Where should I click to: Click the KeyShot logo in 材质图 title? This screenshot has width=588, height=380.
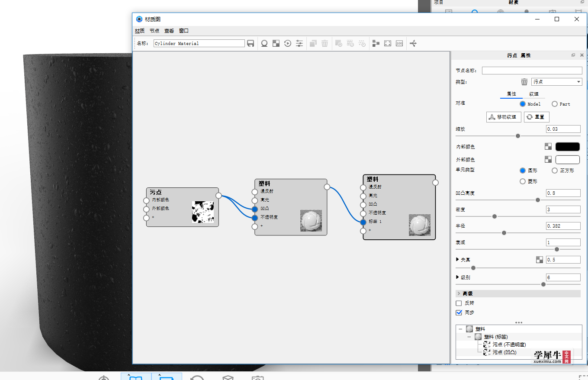click(139, 19)
